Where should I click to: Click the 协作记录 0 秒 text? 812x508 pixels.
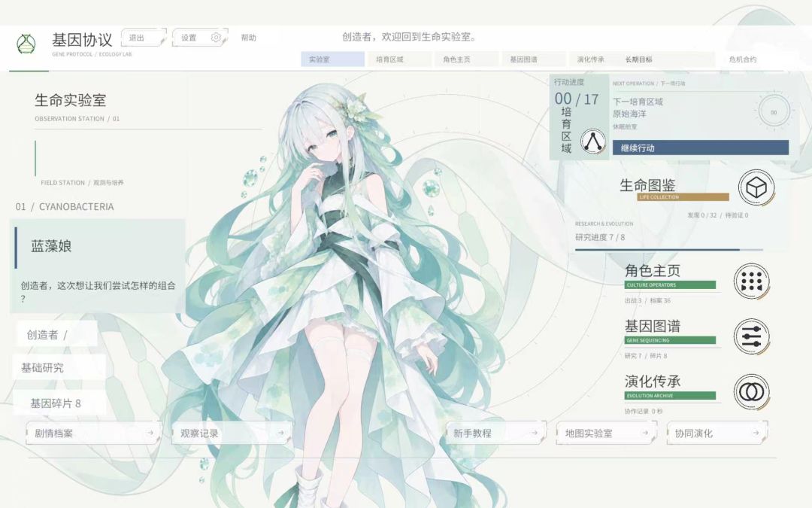tap(643, 411)
